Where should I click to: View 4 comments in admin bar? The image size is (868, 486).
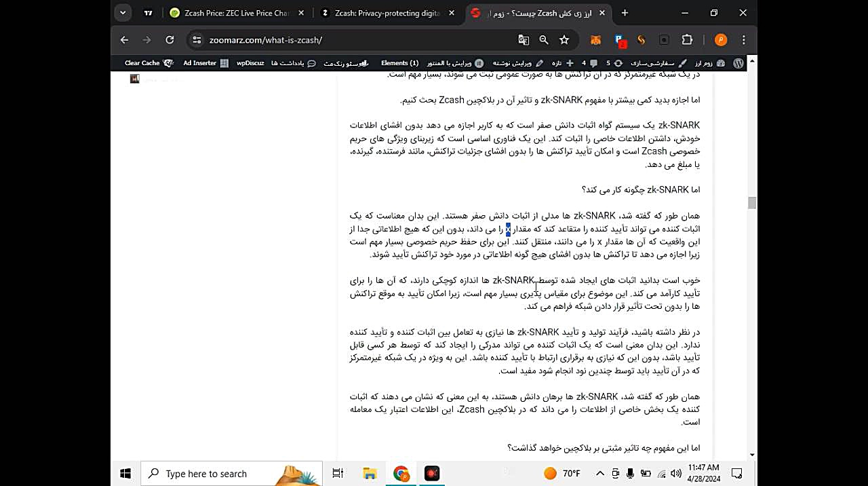click(588, 63)
